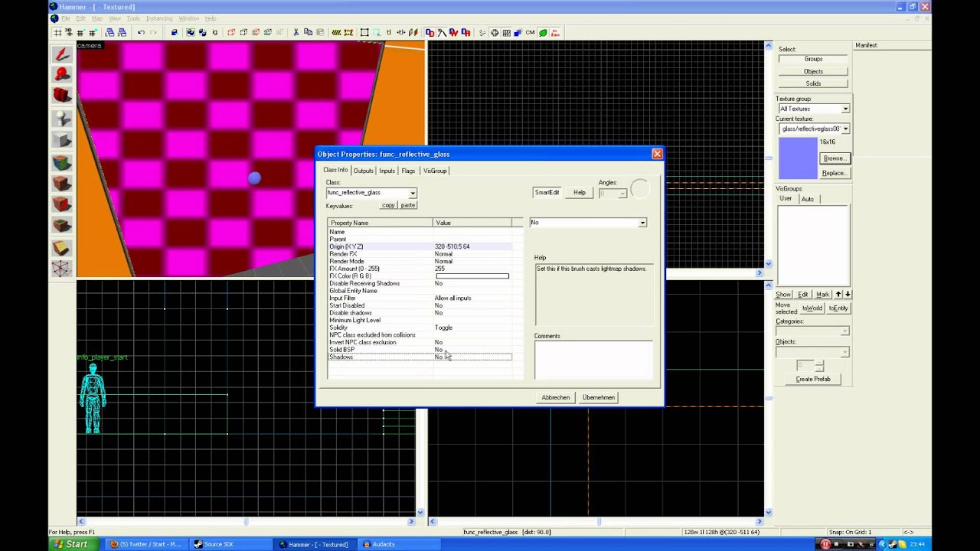Viewport: 980px width, 551px height.
Task: Toggle Solids selection mode
Action: point(813,83)
